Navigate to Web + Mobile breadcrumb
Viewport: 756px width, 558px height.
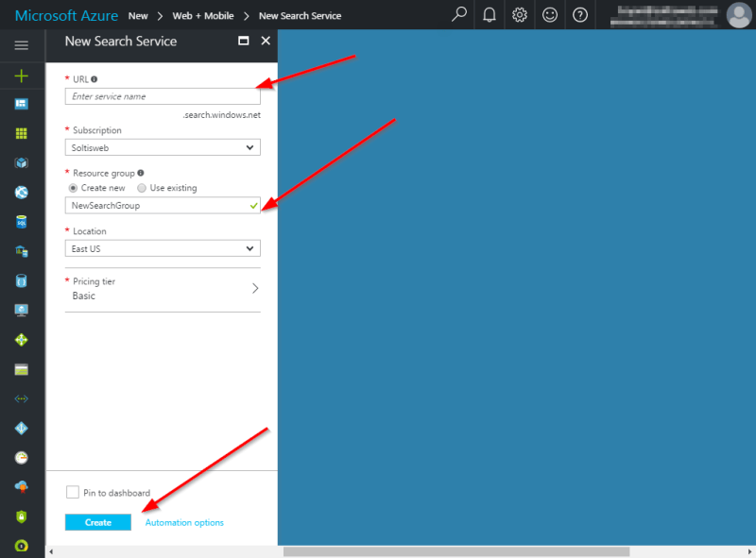[203, 15]
